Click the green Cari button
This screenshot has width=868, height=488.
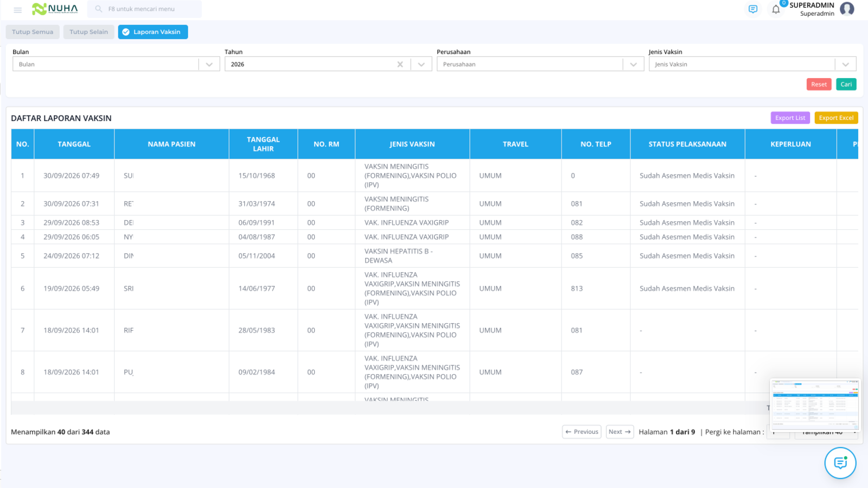(x=846, y=84)
